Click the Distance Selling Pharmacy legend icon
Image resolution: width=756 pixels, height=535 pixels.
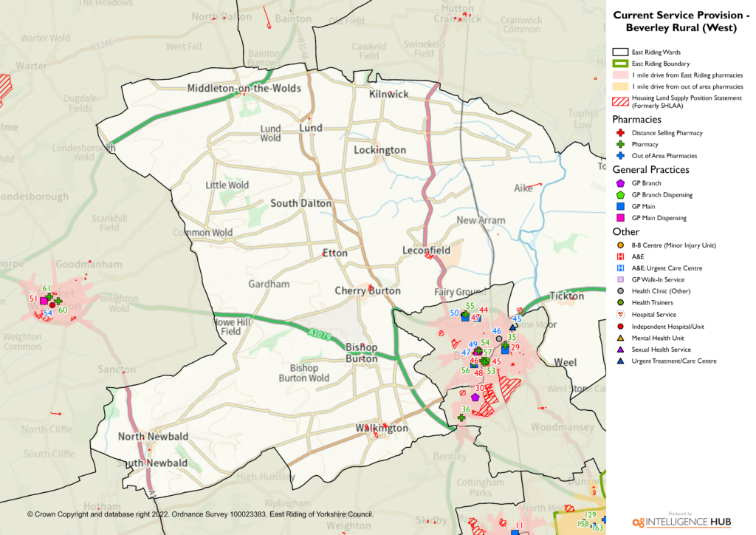pyautogui.click(x=620, y=133)
